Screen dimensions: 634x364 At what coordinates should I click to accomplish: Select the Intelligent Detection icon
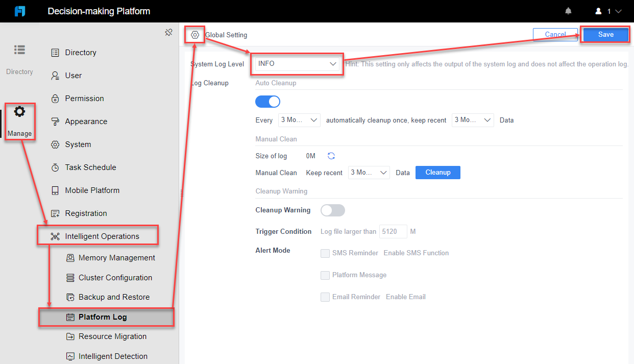(x=70, y=355)
